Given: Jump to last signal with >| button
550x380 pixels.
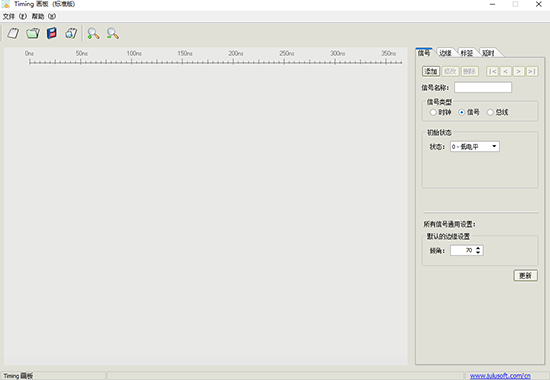Looking at the screenshot, I should 532,72.
